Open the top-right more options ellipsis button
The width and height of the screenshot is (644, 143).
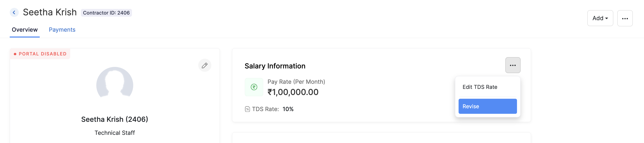coord(625,18)
